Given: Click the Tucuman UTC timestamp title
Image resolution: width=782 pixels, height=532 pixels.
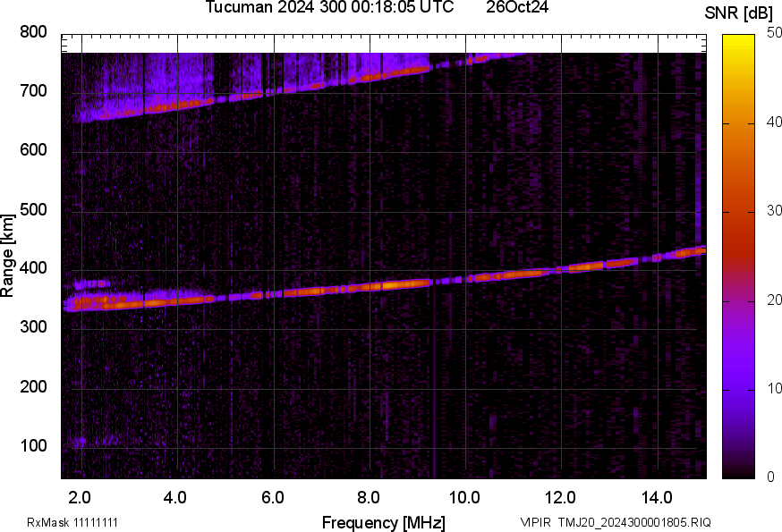Looking at the screenshot, I should coord(329,8).
